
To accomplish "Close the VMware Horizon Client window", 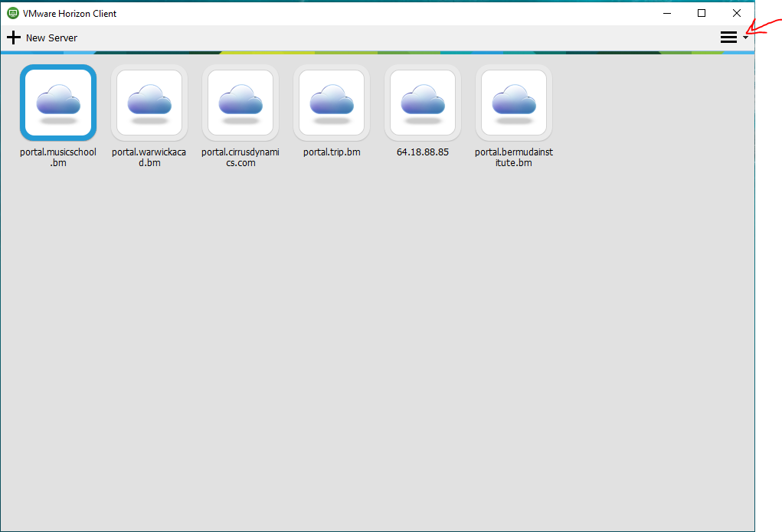I will pyautogui.click(x=737, y=14).
